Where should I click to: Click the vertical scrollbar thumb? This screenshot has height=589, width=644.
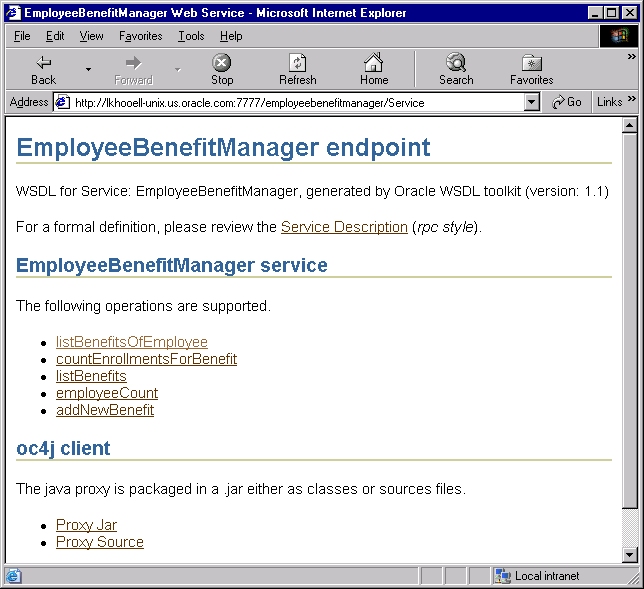630,321
